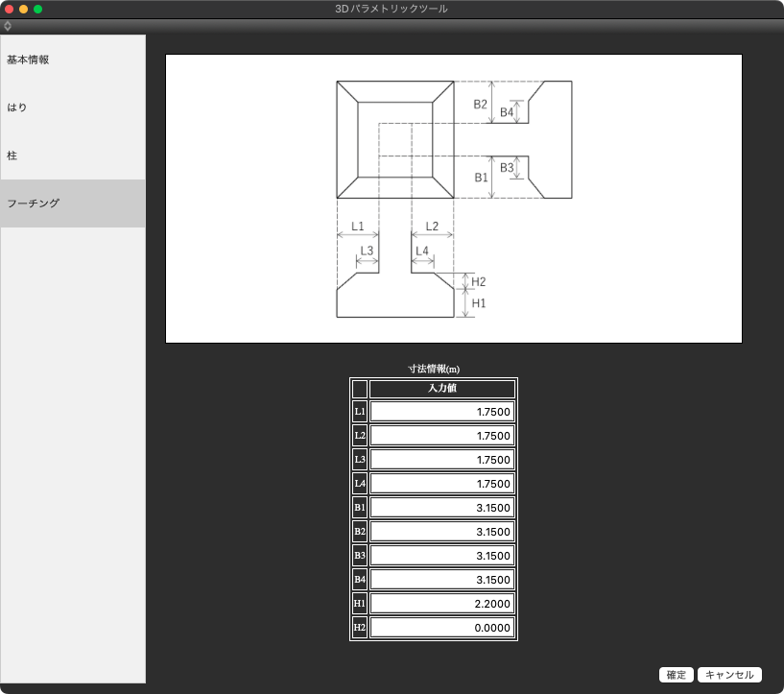Close the window with red button
This screenshot has height=694, width=784.
coord(9,9)
